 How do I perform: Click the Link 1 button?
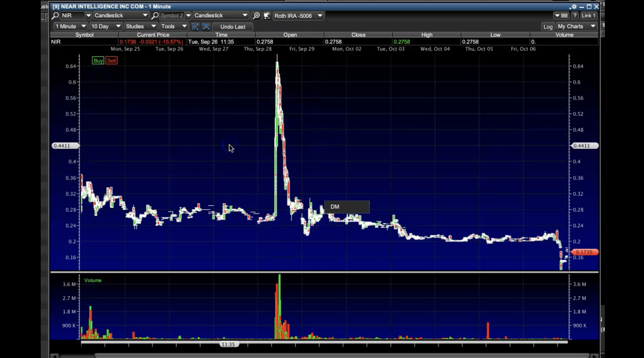588,16
